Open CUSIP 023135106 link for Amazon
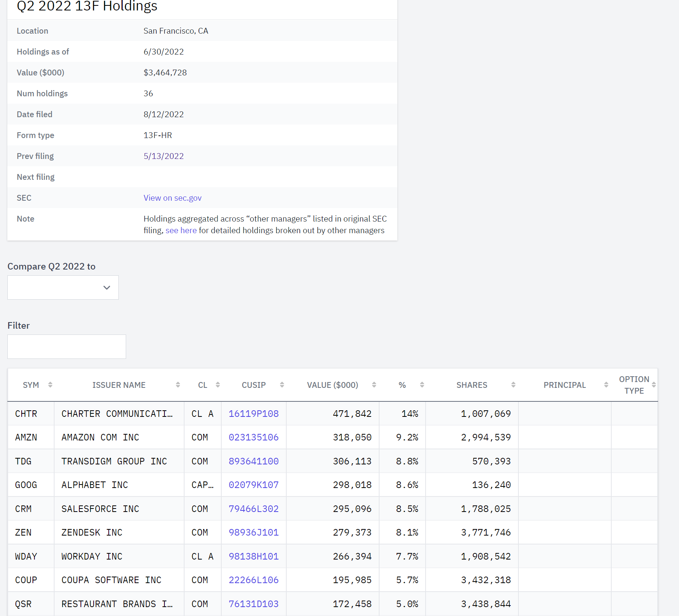 pos(254,437)
